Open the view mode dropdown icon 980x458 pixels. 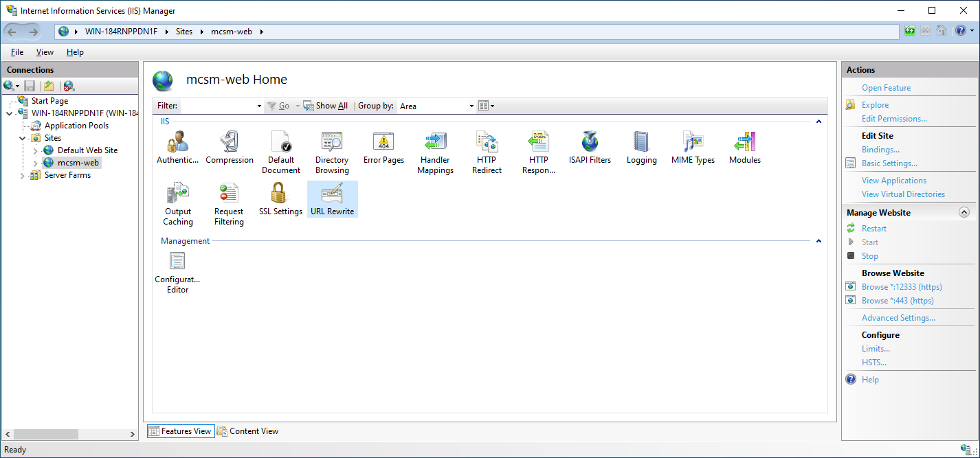486,106
